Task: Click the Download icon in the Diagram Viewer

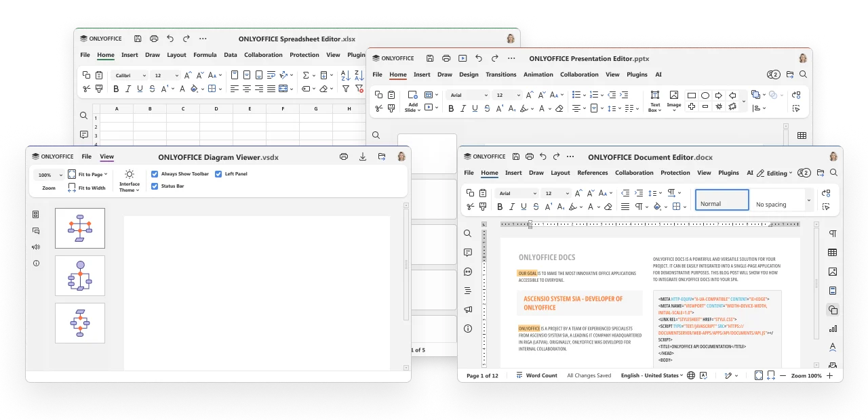Action: [363, 156]
